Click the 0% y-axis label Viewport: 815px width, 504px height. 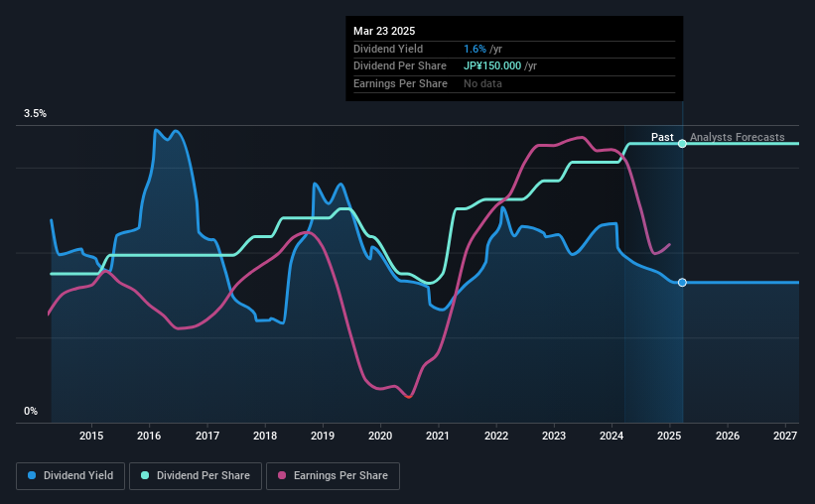pyautogui.click(x=31, y=411)
